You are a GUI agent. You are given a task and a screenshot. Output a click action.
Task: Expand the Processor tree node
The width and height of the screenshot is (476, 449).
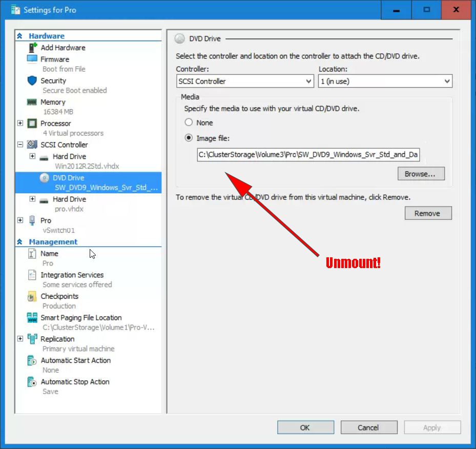[x=20, y=123]
